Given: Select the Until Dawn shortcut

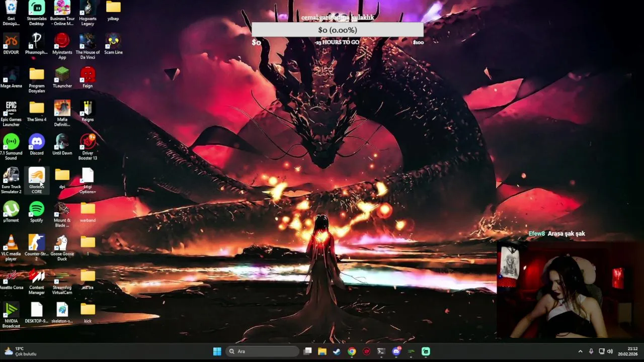Looking at the screenshot, I should click(62, 145).
